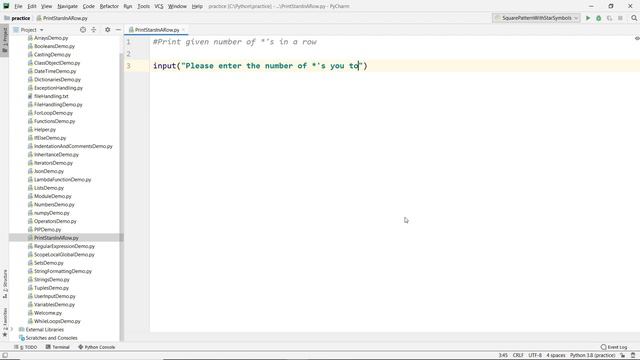Open the Code menu
640x360 pixels.
[89, 6]
